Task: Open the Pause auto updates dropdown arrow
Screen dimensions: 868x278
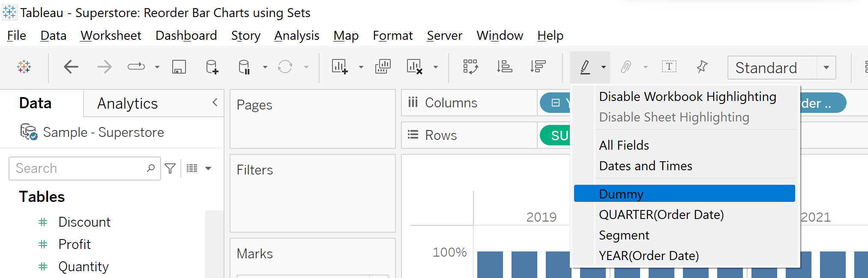Action: coord(265,67)
